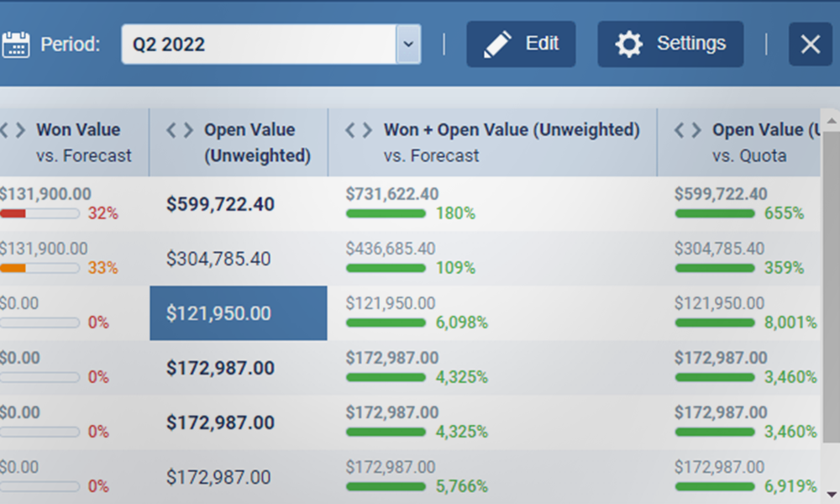Move Open Value (Unweighted) column right
This screenshot has width=840, height=504.
[188, 130]
